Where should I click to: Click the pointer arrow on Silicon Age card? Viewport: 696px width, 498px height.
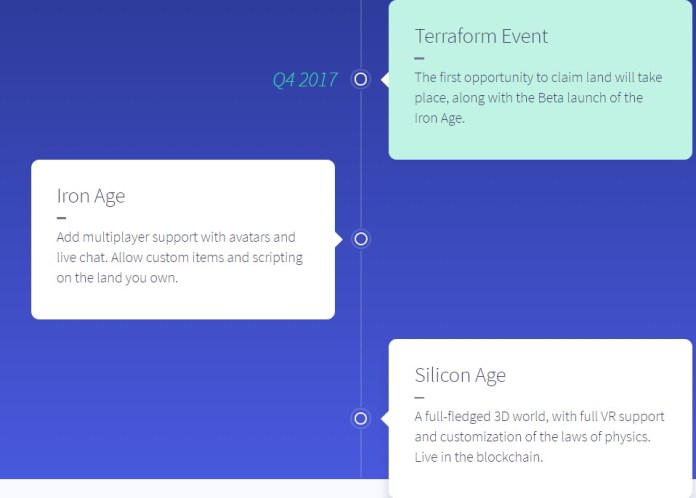click(385, 419)
